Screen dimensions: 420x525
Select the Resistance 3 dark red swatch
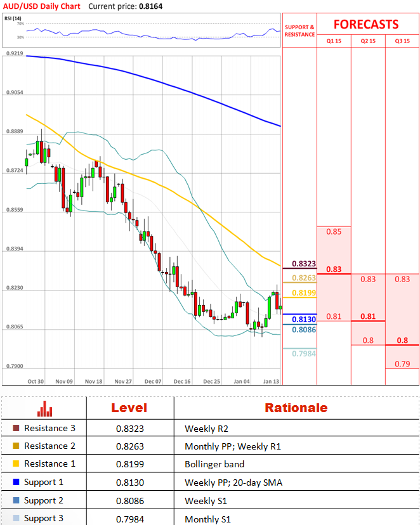click(x=16, y=428)
